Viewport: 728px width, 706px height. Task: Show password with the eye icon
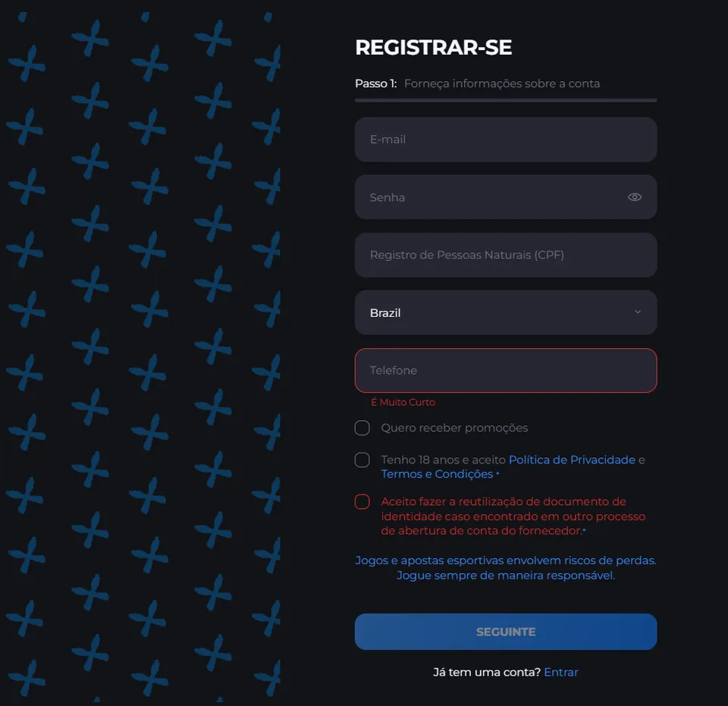(634, 197)
